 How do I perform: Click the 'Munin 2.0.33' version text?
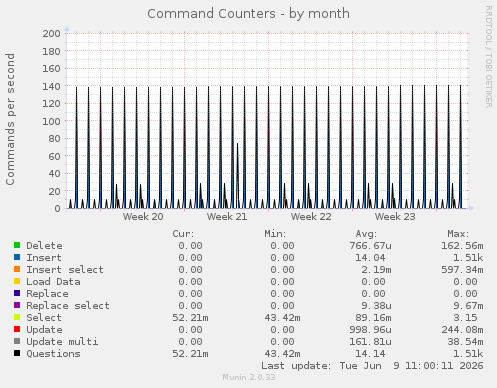pos(249,377)
